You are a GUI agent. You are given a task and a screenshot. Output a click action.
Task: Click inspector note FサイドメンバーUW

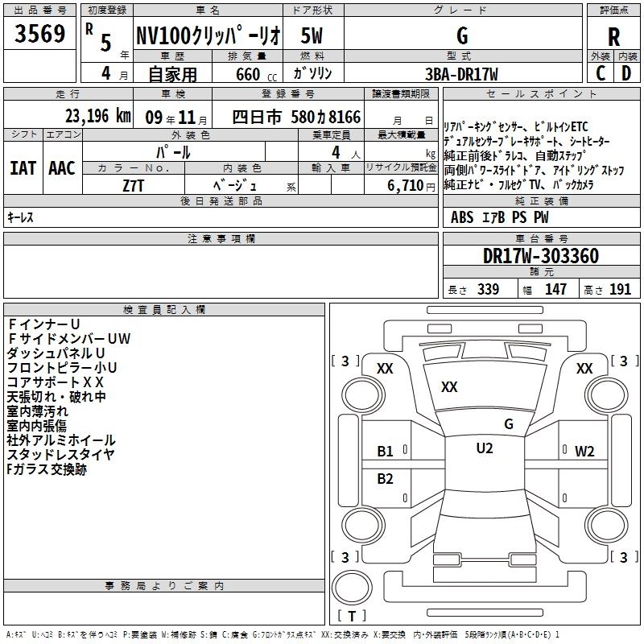pyautogui.click(x=69, y=338)
